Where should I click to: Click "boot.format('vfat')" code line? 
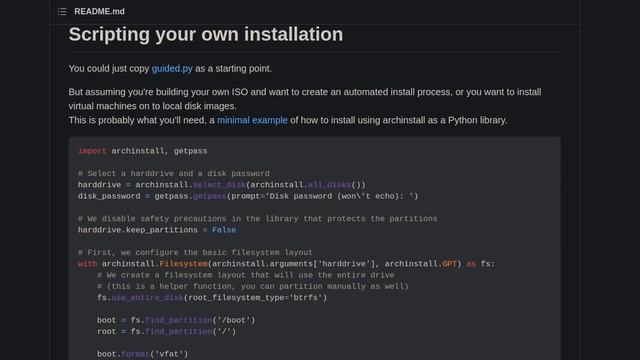click(142, 354)
